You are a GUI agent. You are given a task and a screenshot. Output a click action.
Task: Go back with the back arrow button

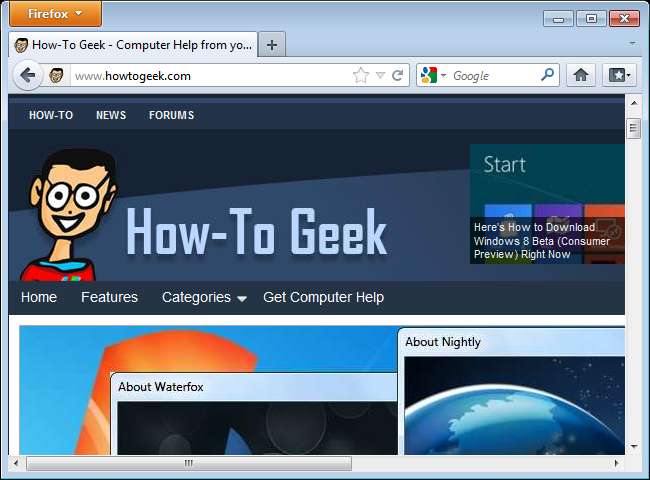(28, 75)
